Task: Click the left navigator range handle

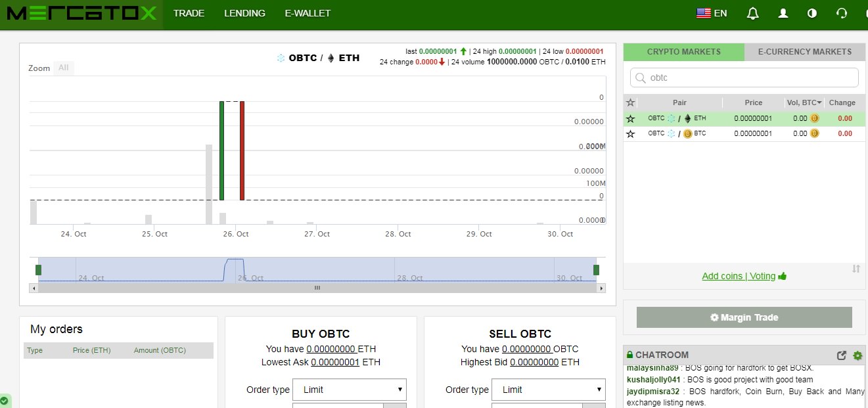Action: [38, 270]
